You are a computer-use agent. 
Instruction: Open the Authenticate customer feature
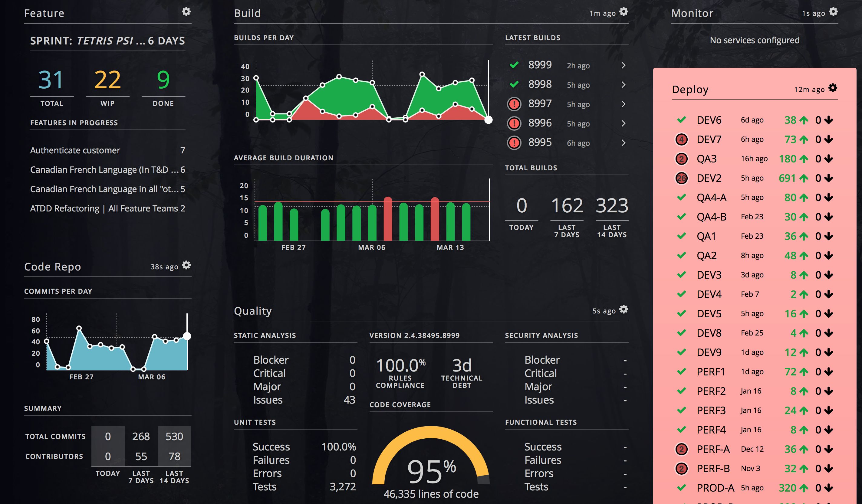(75, 150)
